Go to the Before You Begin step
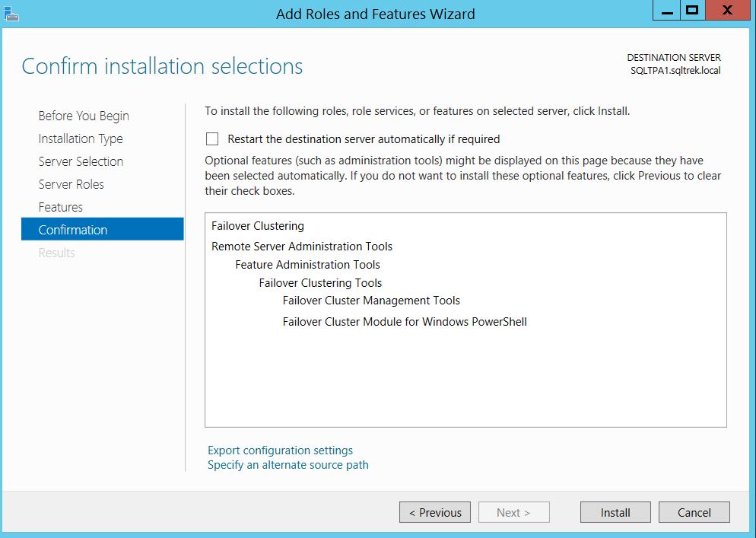This screenshot has width=756, height=538. pos(84,116)
